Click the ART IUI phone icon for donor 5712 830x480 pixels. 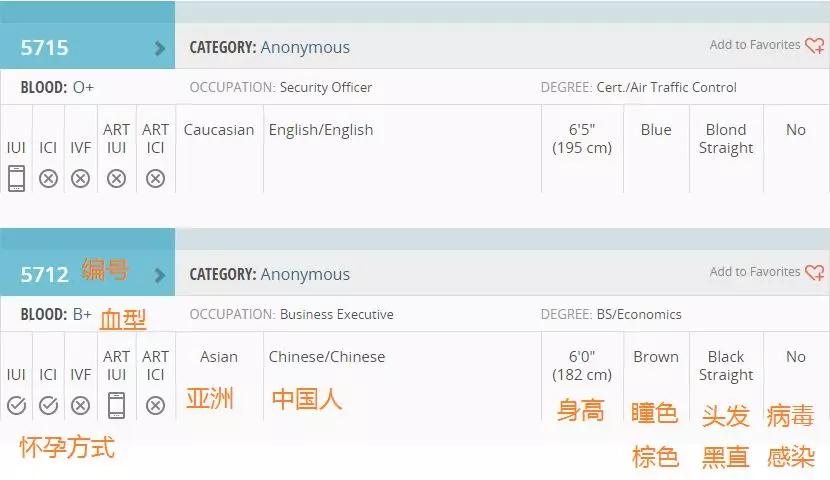(116, 405)
